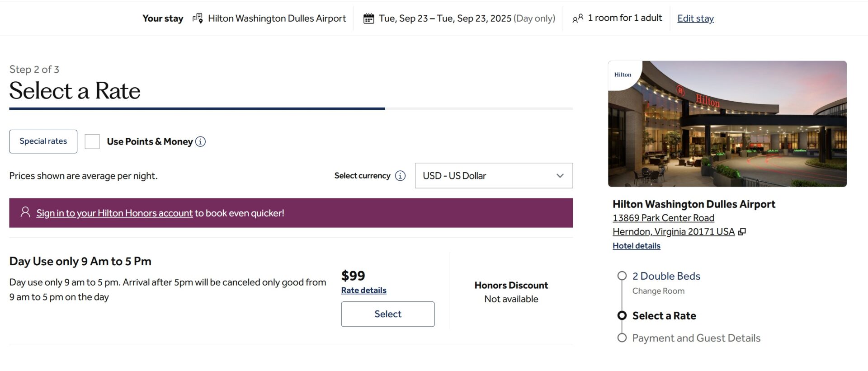The image size is (868, 371).
Task: Click the Select a Rate step label
Action: click(x=664, y=315)
